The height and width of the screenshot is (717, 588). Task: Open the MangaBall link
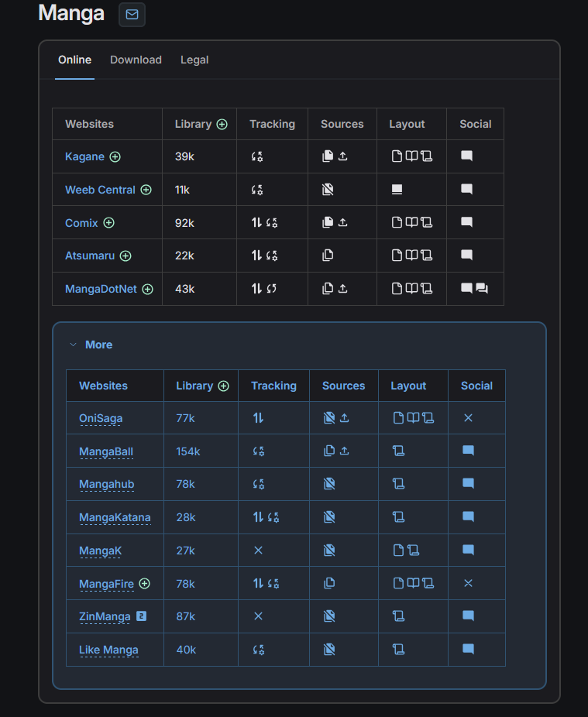click(x=106, y=451)
